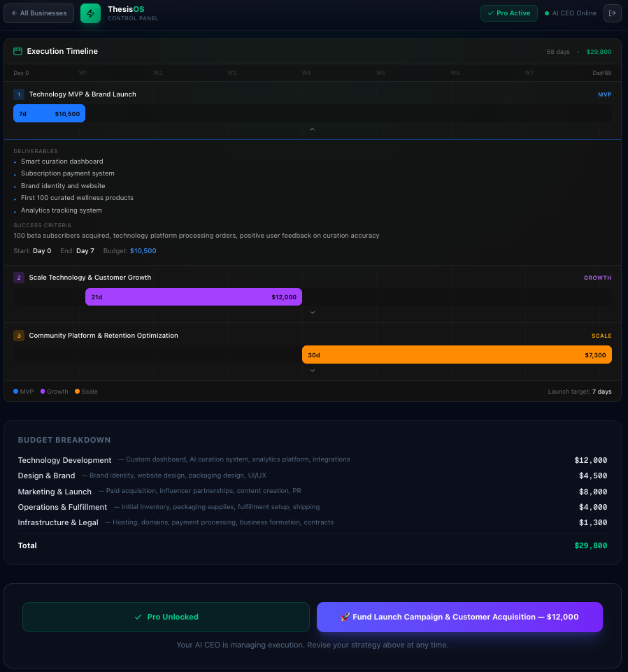
Task: Click the $10,500 budget value for phase one
Action: click(143, 250)
